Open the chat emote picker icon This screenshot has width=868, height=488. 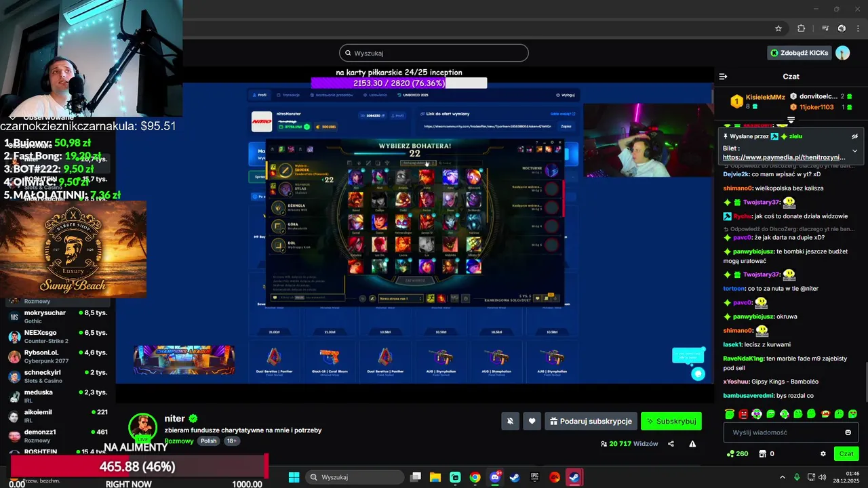848,432
